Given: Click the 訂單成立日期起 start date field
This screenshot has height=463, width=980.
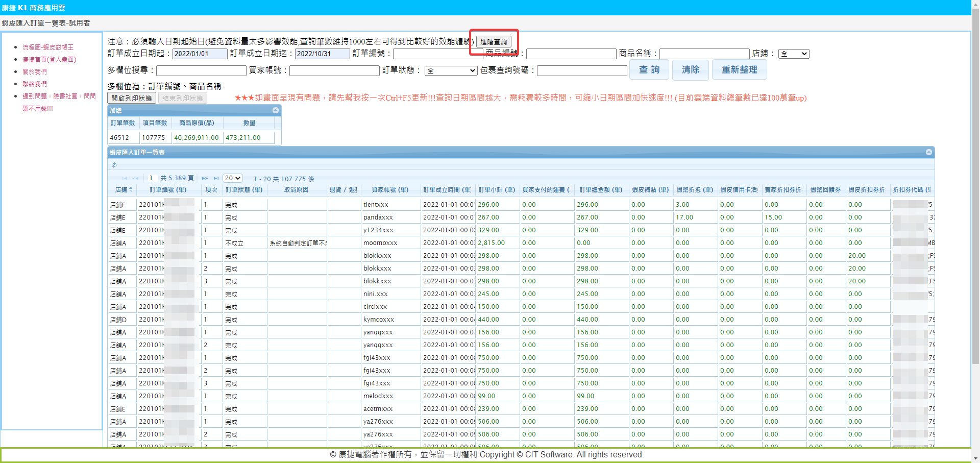Looking at the screenshot, I should (x=200, y=54).
